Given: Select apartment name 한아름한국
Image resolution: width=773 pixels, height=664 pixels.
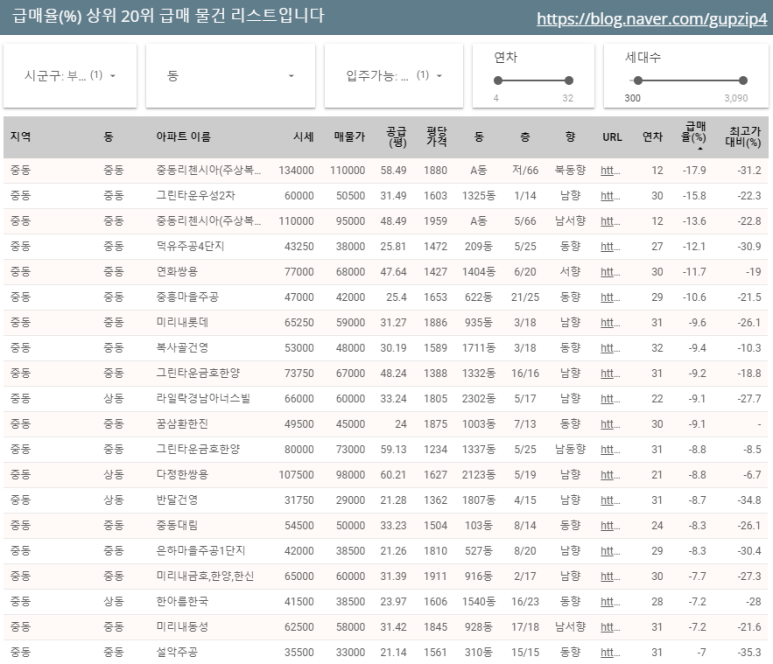Looking at the screenshot, I should coord(182,602).
